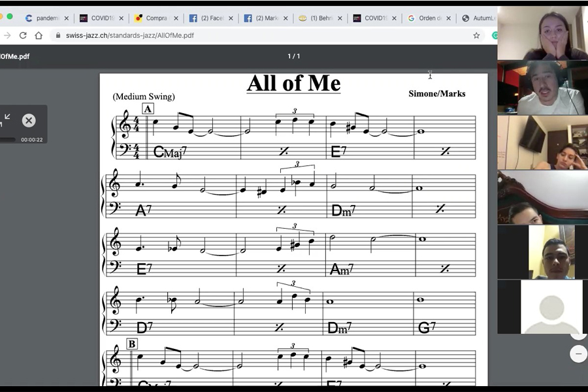Dismiss the recording overlay with the X button
Viewport: 588px width, 392px height.
(29, 120)
